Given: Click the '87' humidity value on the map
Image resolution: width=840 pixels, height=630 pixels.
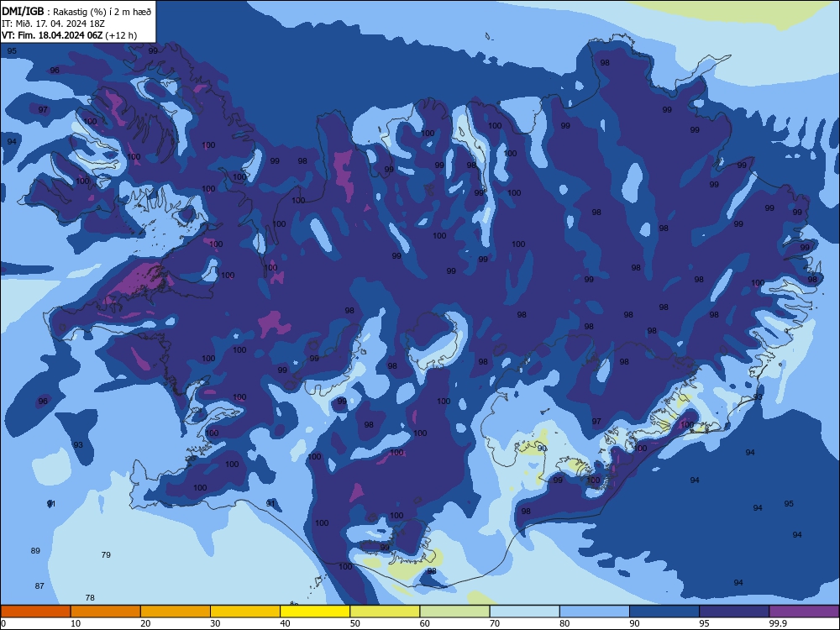Looking at the screenshot, I should tap(39, 586).
